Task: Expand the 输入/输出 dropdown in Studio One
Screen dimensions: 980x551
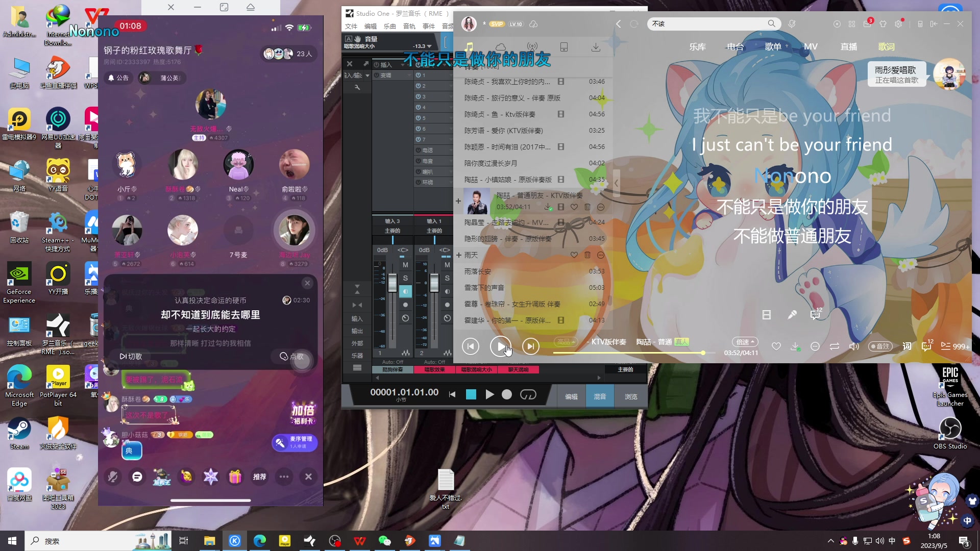Action: [367, 76]
